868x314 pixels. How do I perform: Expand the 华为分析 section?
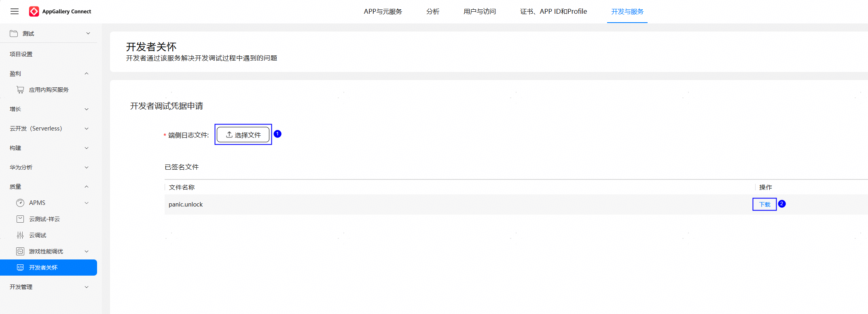[87, 167]
